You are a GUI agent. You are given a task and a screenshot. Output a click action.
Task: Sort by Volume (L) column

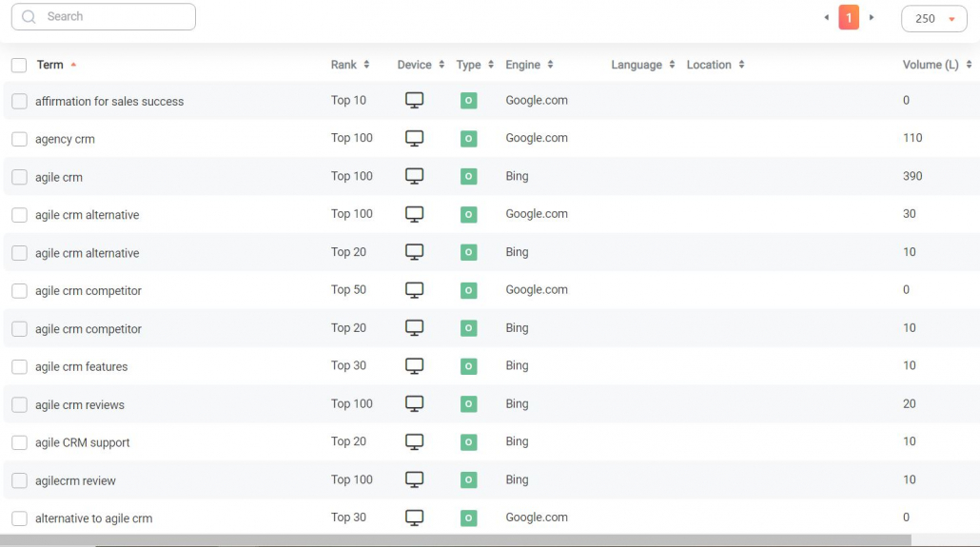coord(937,65)
